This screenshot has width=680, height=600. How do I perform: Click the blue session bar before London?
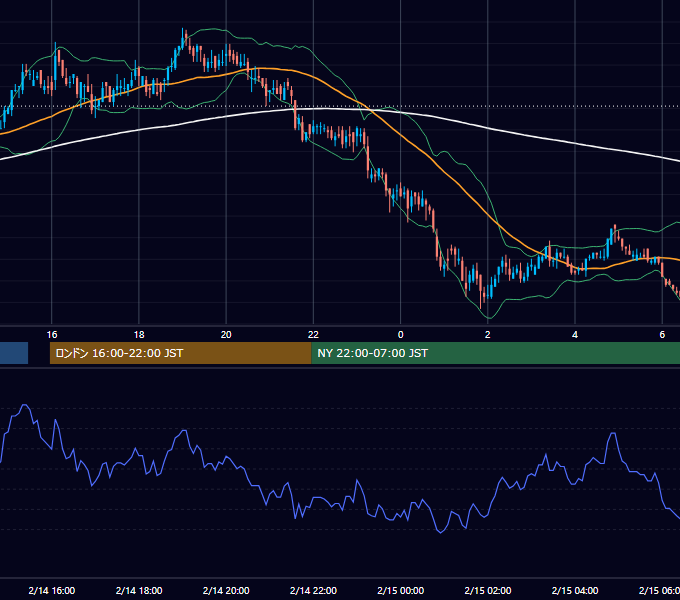(x=14, y=353)
